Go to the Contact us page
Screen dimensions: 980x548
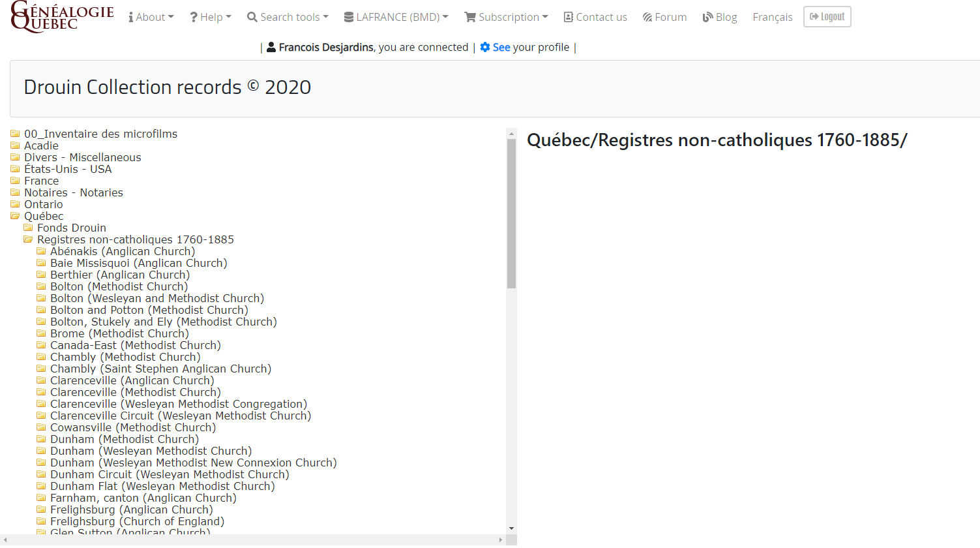tap(595, 17)
